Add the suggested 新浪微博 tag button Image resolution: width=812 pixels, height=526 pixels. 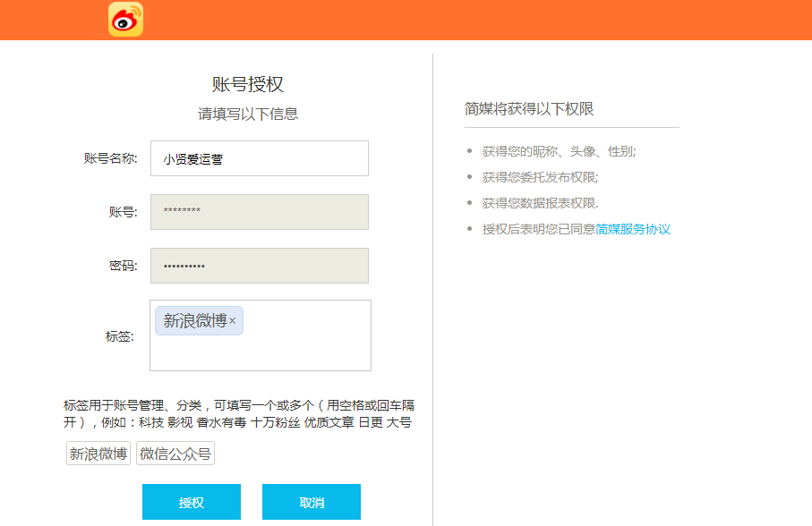click(x=98, y=454)
